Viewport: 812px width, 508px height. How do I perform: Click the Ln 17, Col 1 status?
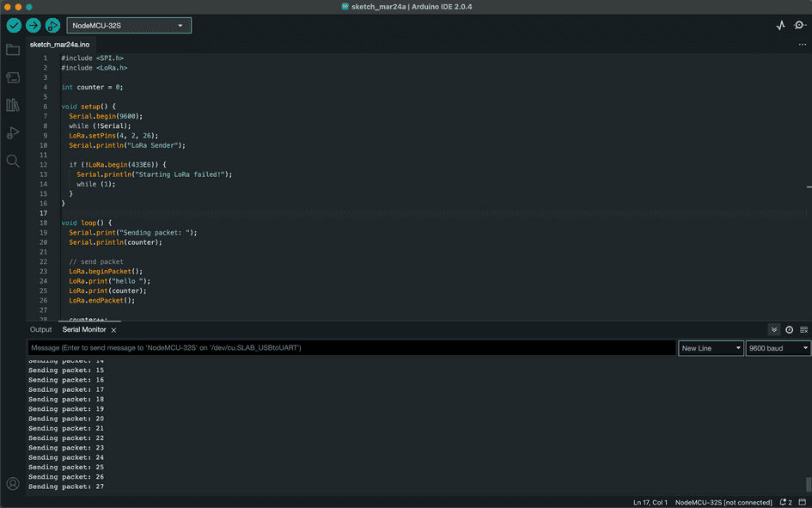[x=650, y=502]
